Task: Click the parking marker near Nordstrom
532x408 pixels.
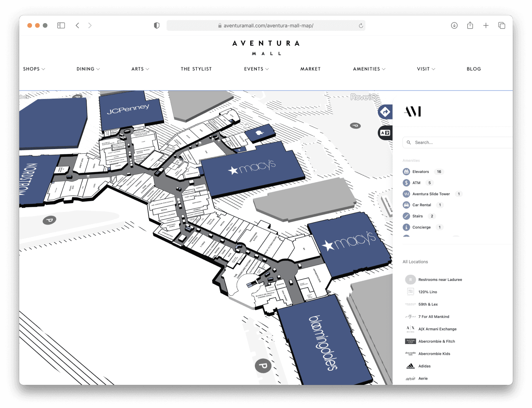Action: coord(49,220)
